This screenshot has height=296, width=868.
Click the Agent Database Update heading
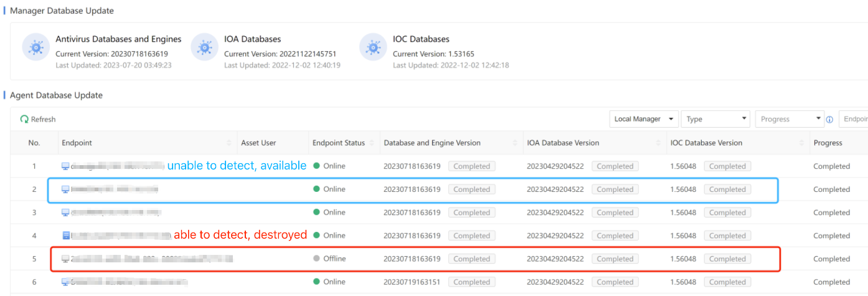56,95
